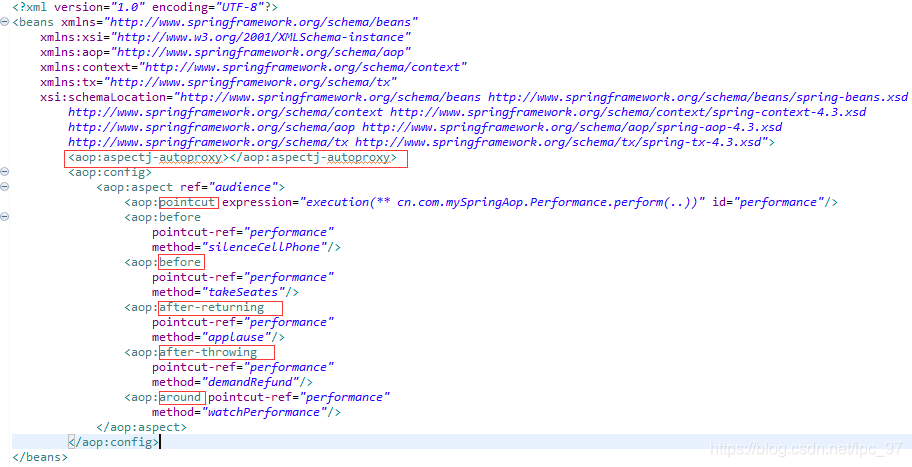The image size is (912, 467).
Task: Click the <aop:aspect tag name
Action: 134,187
